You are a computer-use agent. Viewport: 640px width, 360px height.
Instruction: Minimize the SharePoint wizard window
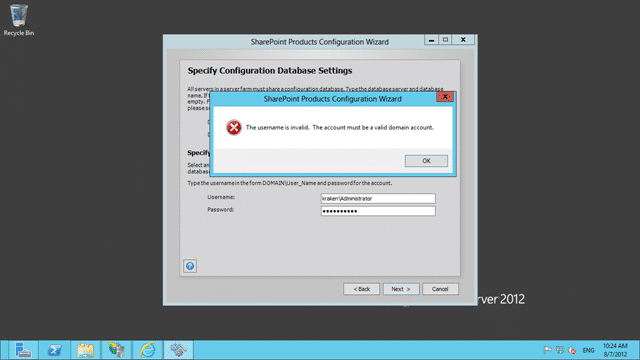(x=431, y=40)
